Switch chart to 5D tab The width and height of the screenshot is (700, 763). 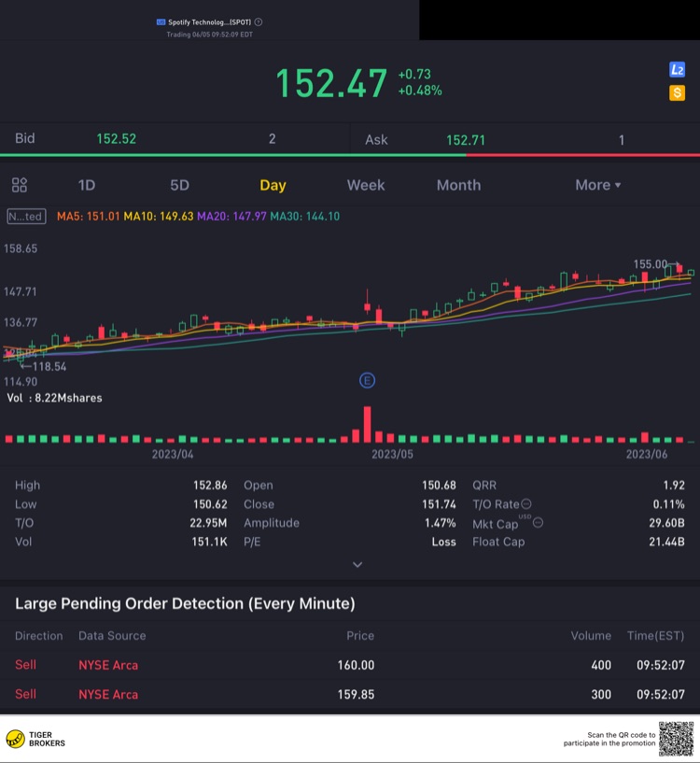point(179,185)
